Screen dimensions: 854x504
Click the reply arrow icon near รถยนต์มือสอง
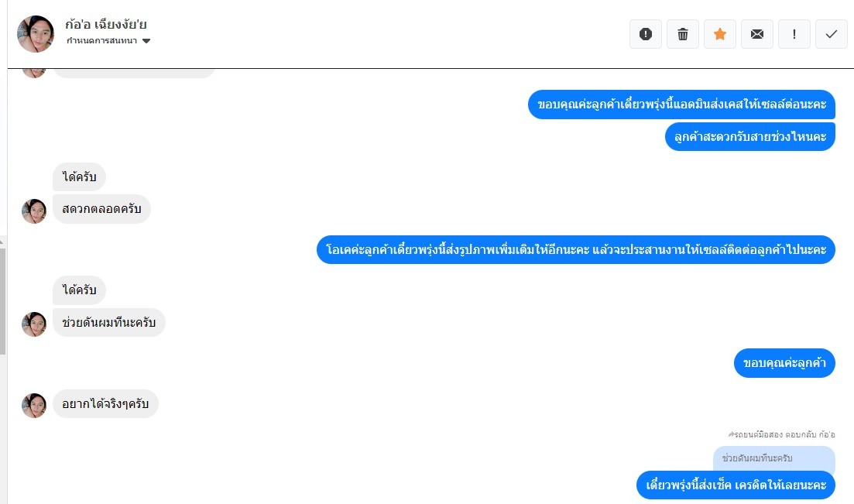point(731,434)
